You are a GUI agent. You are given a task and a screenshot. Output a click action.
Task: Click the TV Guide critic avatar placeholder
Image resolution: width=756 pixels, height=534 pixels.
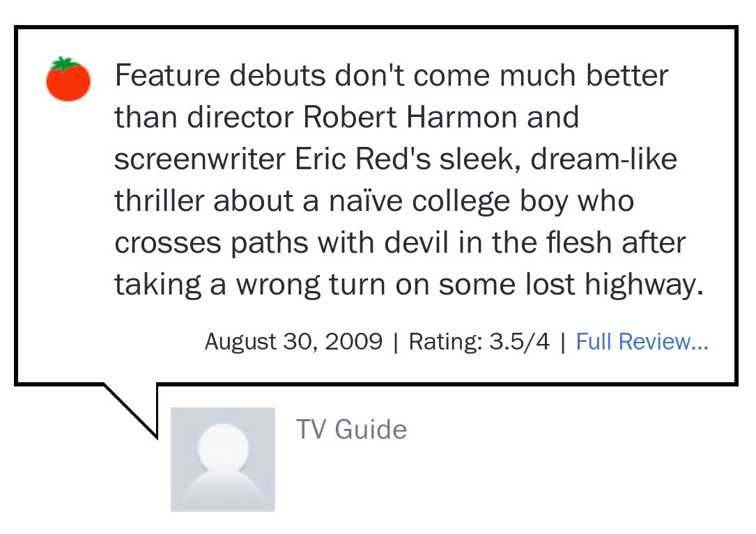[223, 460]
